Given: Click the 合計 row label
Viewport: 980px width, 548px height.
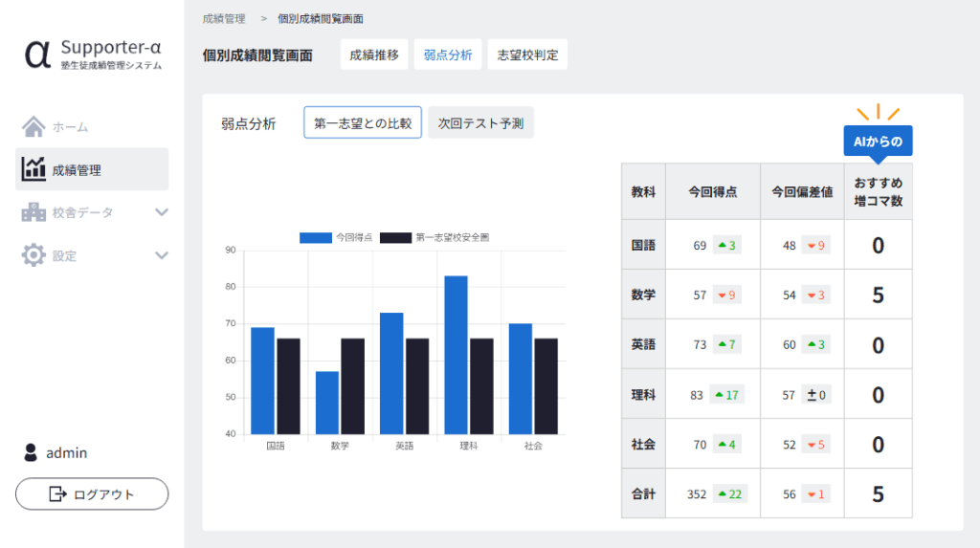Looking at the screenshot, I should click(643, 494).
